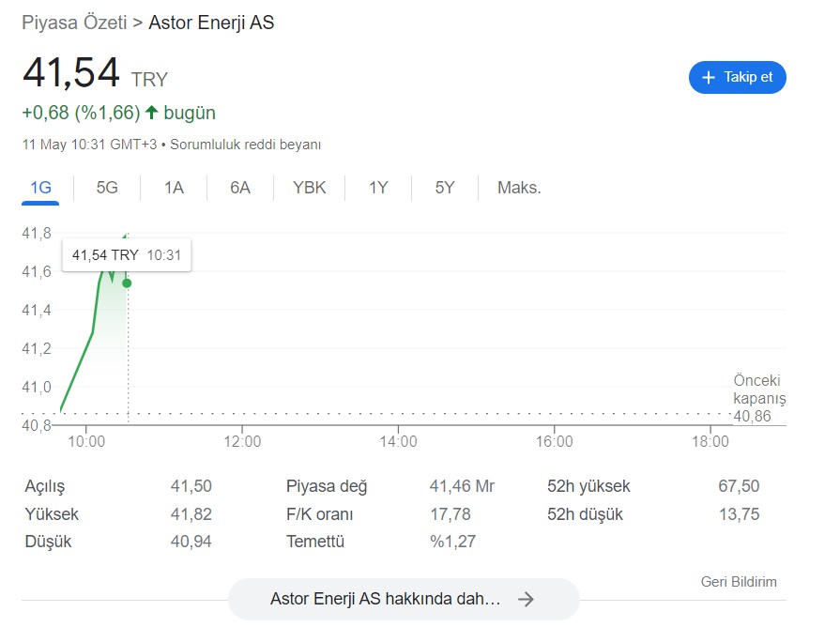Image resolution: width=840 pixels, height=642 pixels.
Task: Click the 41,4 y-axis label
Action: point(37,310)
